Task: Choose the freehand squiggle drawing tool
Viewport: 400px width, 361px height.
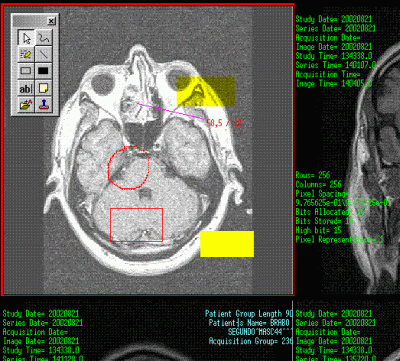Action: coord(43,38)
